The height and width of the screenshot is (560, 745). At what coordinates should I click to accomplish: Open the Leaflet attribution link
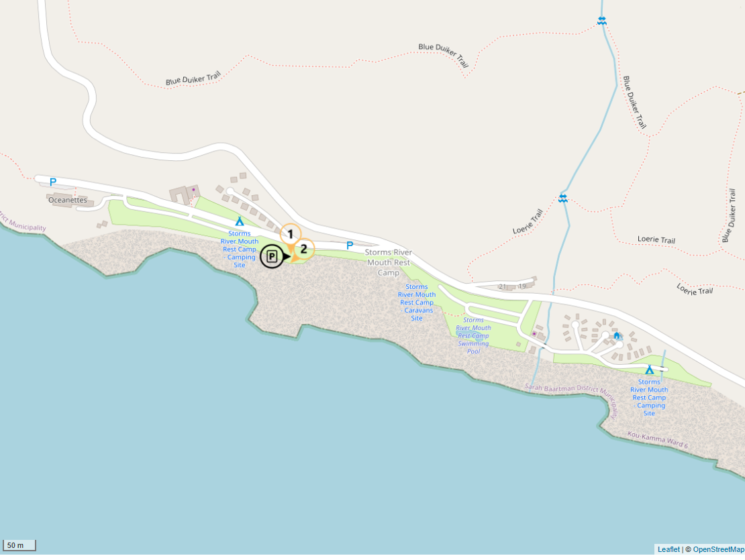tap(668, 549)
